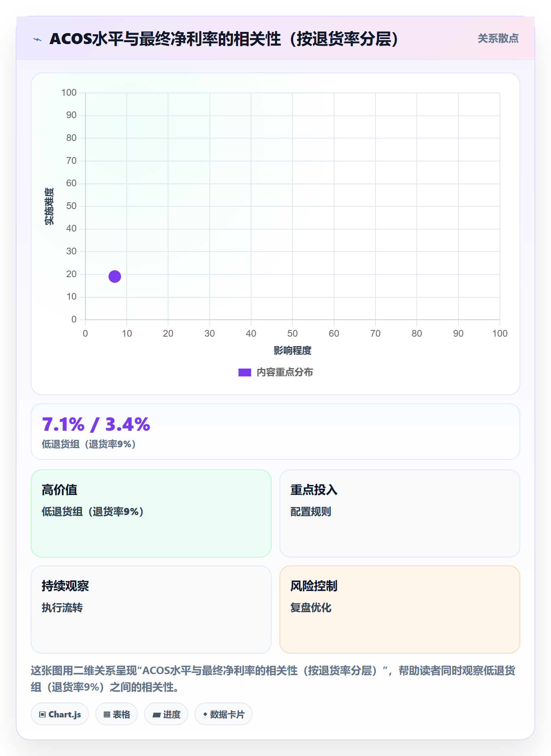Viewport: 551px width, 756px height.
Task: Click the description paragraph starting with 这张图用二维关系
Action: coord(273,679)
